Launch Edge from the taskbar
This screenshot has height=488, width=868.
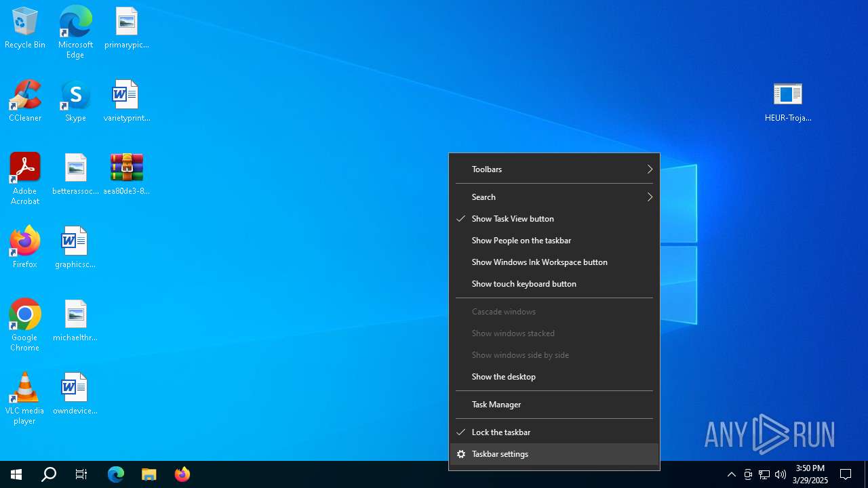coord(116,474)
